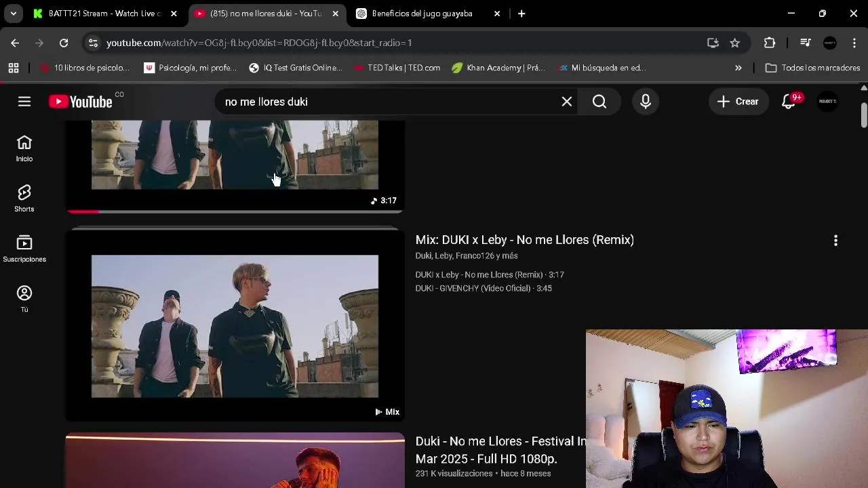Screen dimensions: 868x488
Task: Open media controls icon in Chrome toolbar
Action: click(805, 43)
